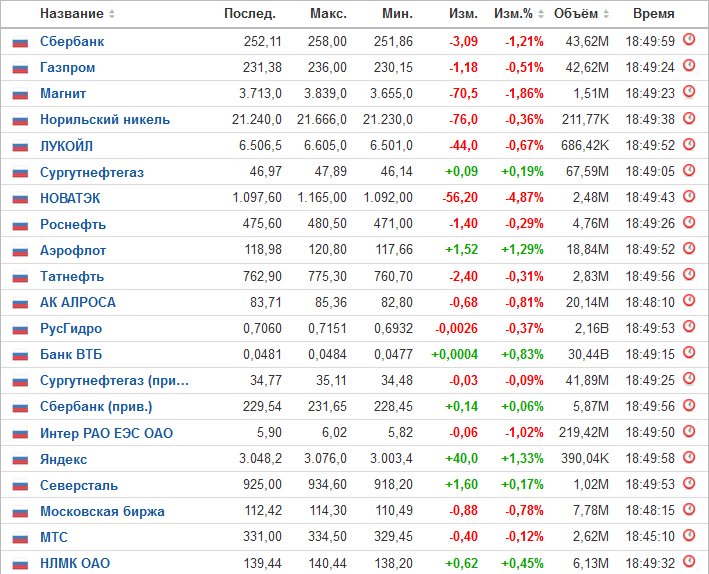Open the Яндекс stock link
The image size is (709, 574).
tap(63, 459)
